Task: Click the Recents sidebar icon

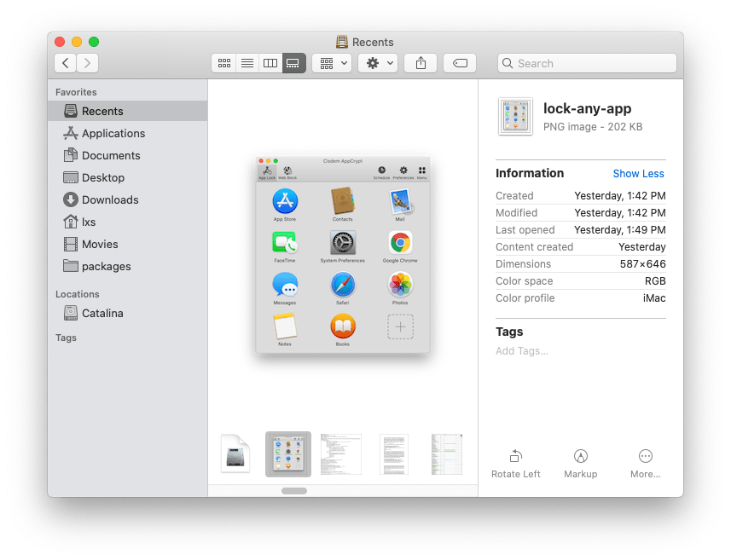Action: point(71,111)
